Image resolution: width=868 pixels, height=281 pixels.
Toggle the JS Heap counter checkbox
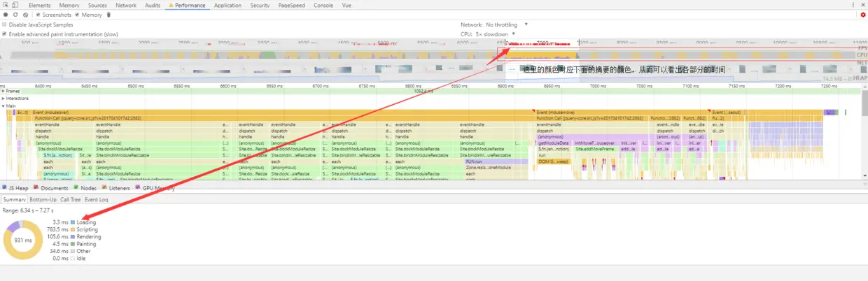click(4, 188)
